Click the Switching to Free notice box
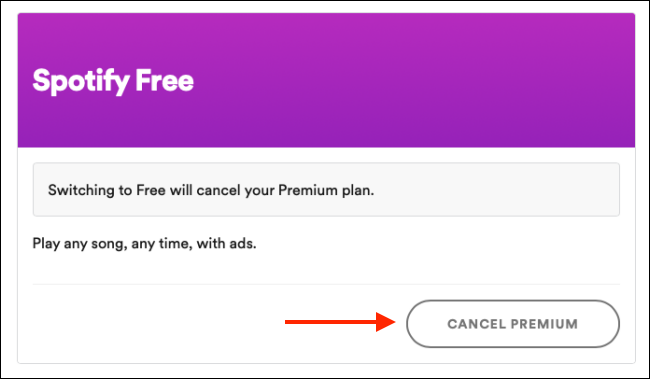Viewport: 650px width, 379px height. click(326, 190)
